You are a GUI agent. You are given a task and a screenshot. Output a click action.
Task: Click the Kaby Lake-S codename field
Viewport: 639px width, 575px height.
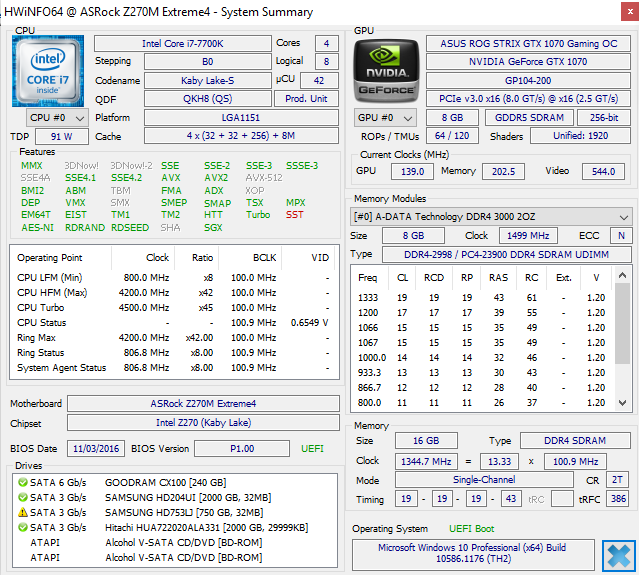pyautogui.click(x=207, y=81)
